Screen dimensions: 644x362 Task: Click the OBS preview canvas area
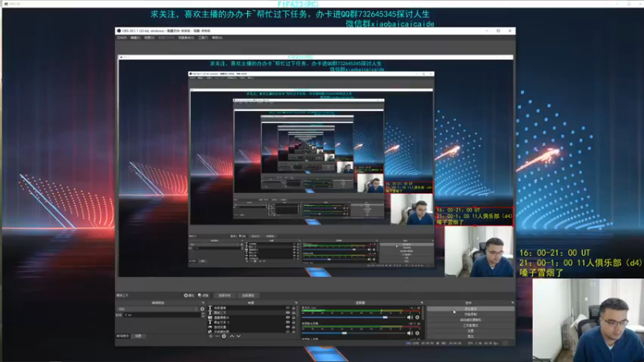pos(316,166)
